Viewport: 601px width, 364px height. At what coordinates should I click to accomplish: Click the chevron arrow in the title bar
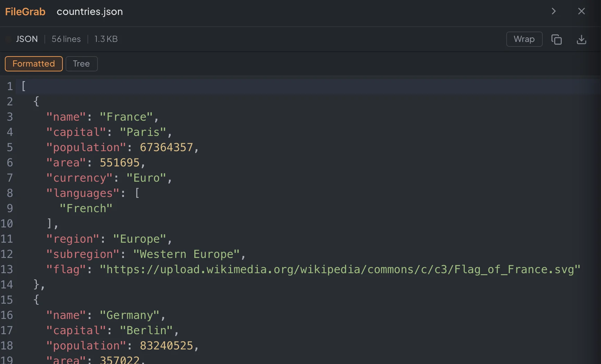pos(553,11)
